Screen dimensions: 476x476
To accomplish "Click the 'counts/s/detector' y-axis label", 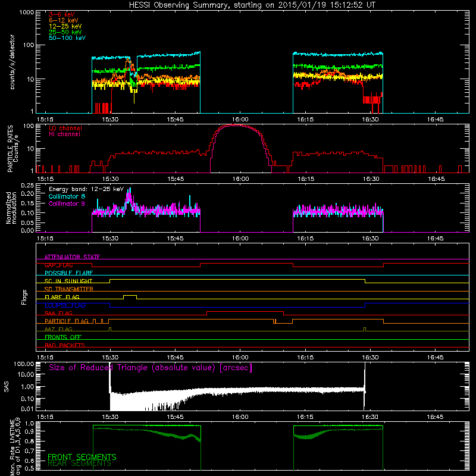I will tap(12, 62).
